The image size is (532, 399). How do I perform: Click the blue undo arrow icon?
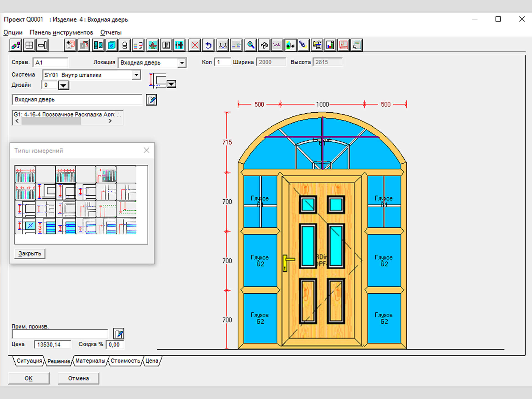point(208,45)
